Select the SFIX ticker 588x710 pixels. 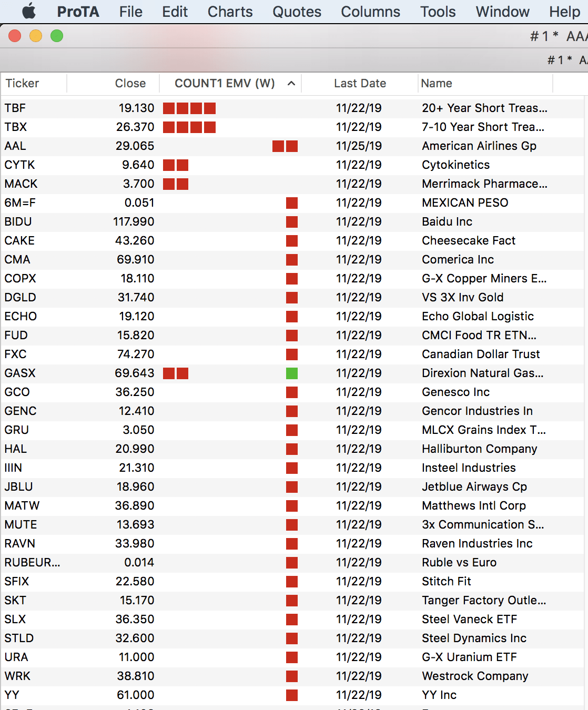(17, 582)
